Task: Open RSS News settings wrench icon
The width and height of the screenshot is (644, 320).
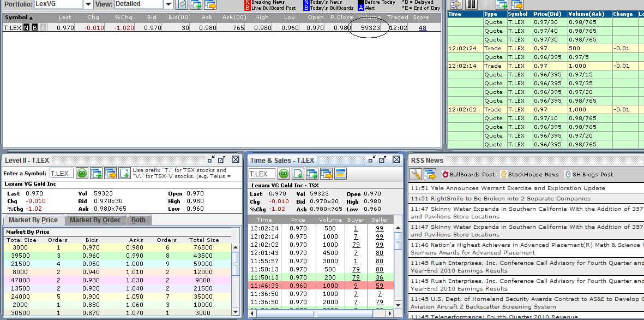Action: tap(416, 174)
